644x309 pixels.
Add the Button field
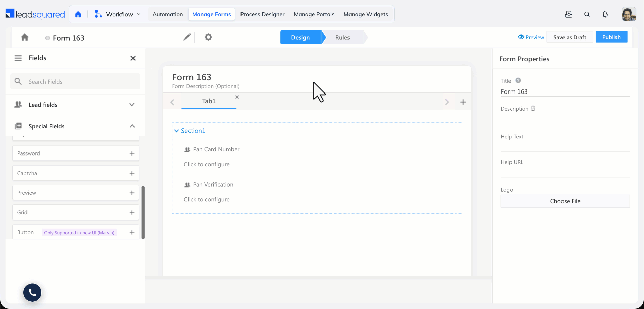(x=132, y=232)
